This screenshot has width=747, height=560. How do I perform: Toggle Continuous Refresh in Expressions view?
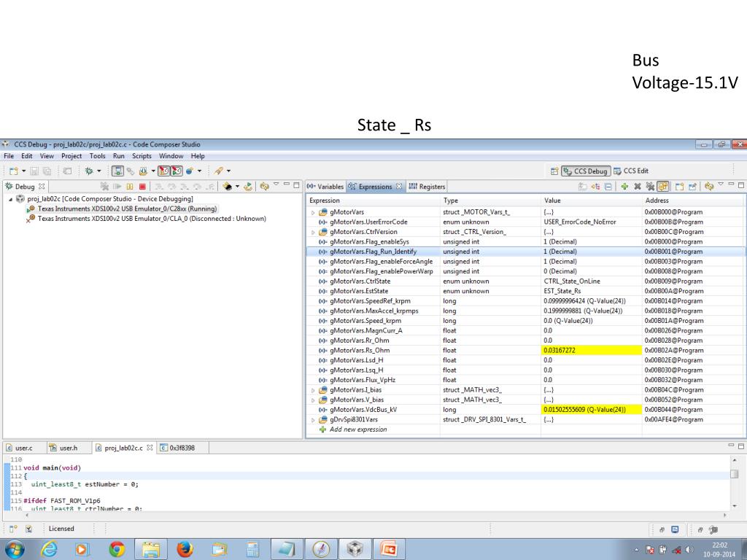tap(662, 187)
